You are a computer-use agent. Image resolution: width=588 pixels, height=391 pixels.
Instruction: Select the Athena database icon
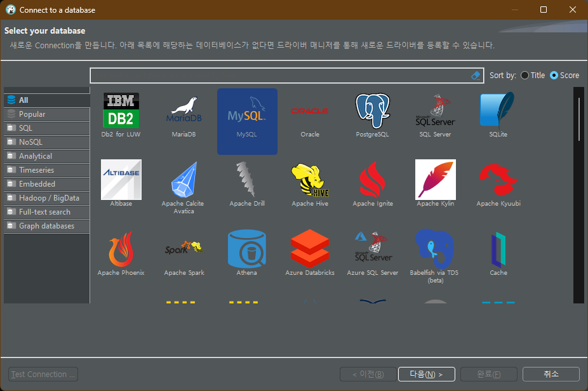coord(247,248)
